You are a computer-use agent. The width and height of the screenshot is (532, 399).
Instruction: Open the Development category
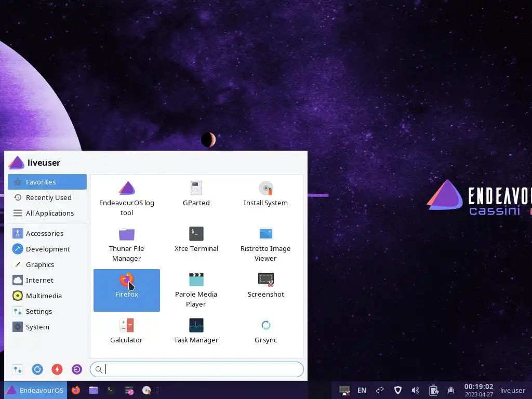click(47, 249)
